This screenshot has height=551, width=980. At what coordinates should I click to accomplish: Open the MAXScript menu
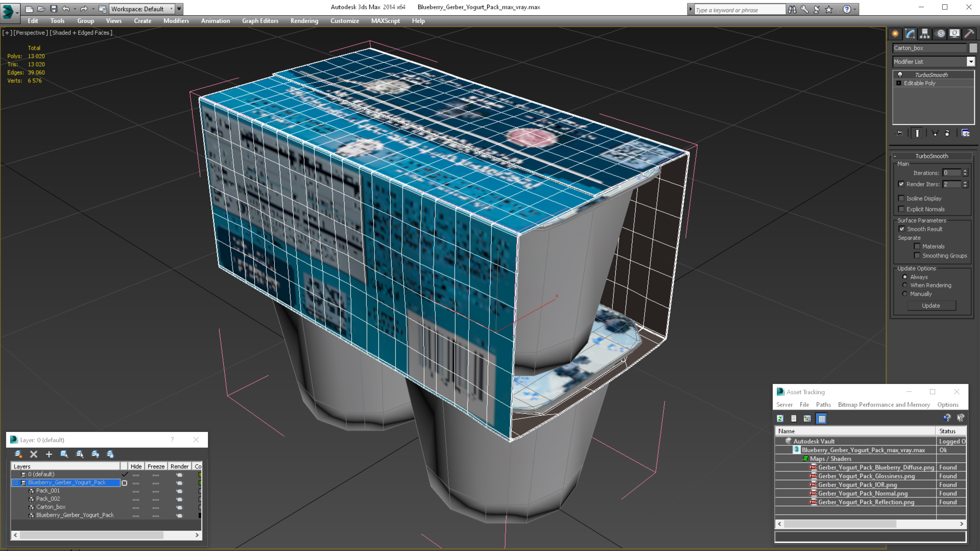click(x=385, y=21)
